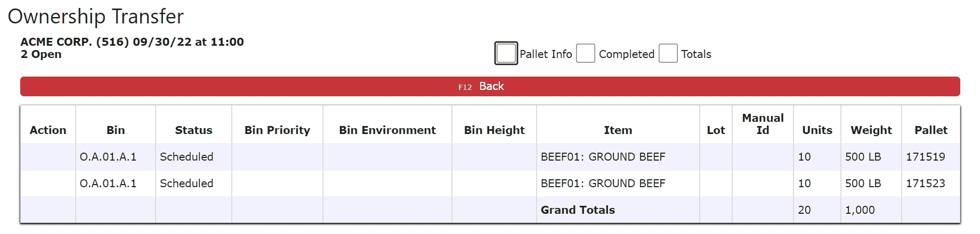Click the Weight column header

pyautogui.click(x=871, y=130)
